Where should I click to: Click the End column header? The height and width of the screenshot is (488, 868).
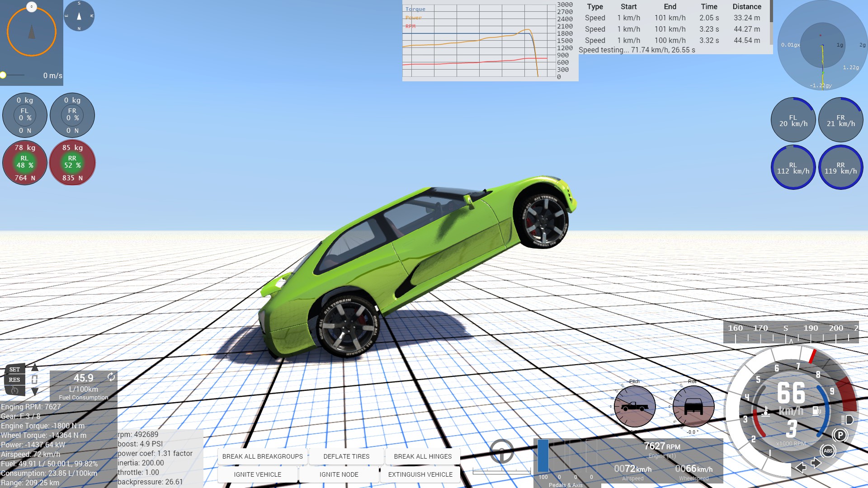point(670,6)
